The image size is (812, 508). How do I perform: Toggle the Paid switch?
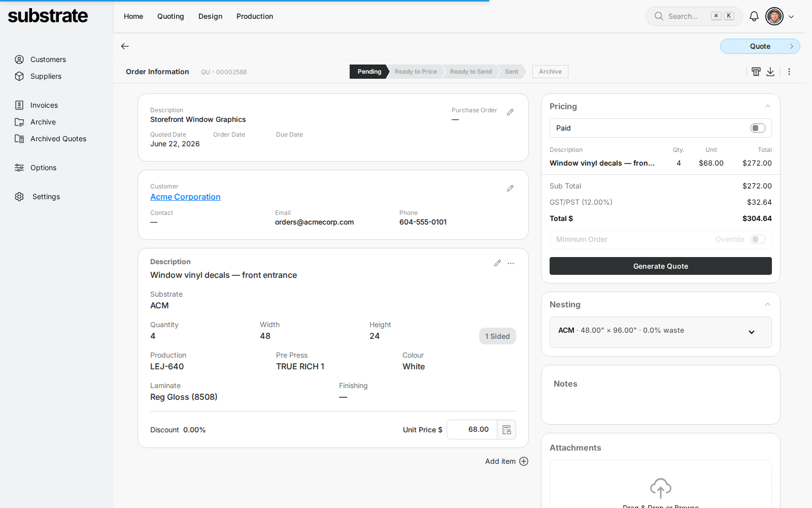[x=758, y=128]
